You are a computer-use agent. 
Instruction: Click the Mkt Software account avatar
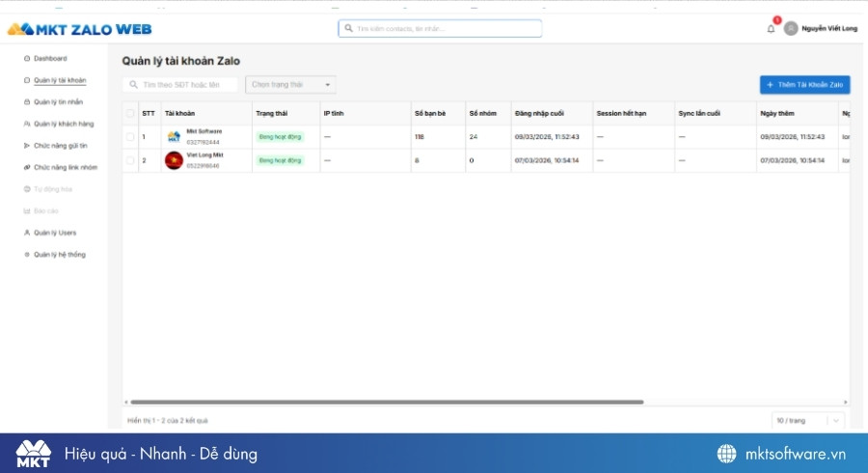(x=174, y=137)
